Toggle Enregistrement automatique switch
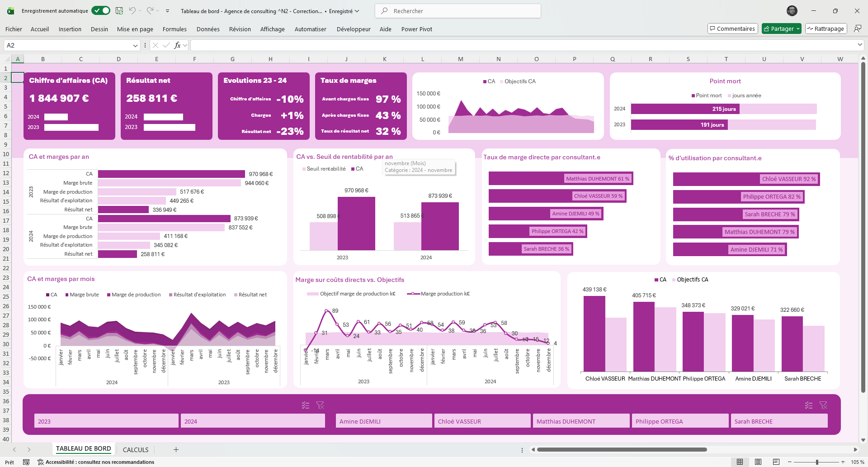This screenshot has width=868, height=467. 101,10
